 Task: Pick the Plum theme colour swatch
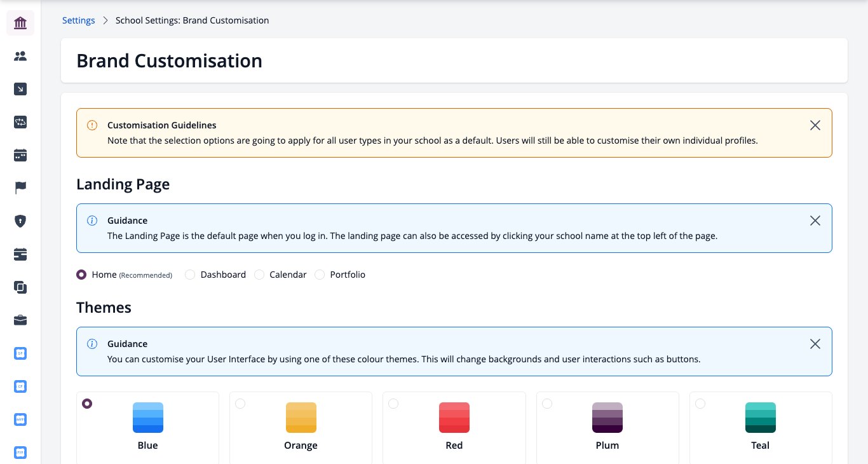click(x=607, y=418)
